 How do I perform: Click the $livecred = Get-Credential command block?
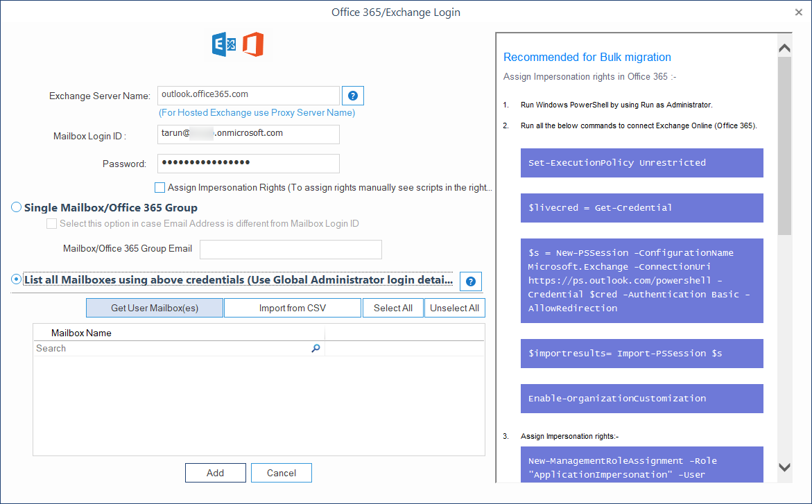point(641,208)
